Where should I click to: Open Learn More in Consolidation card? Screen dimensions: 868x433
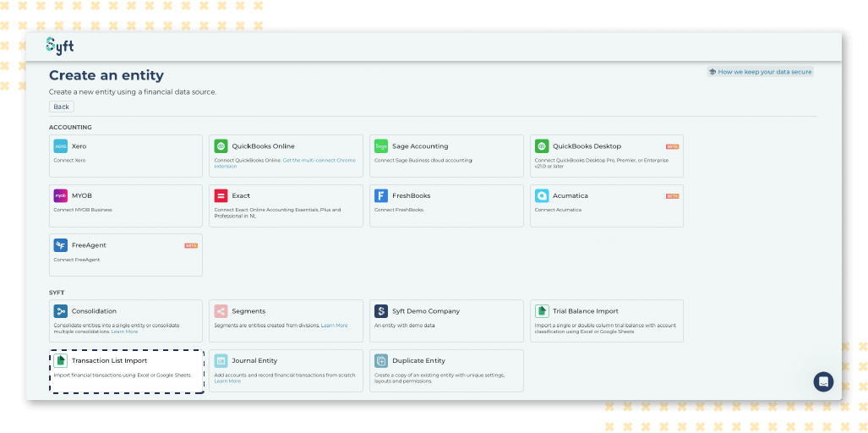click(124, 332)
